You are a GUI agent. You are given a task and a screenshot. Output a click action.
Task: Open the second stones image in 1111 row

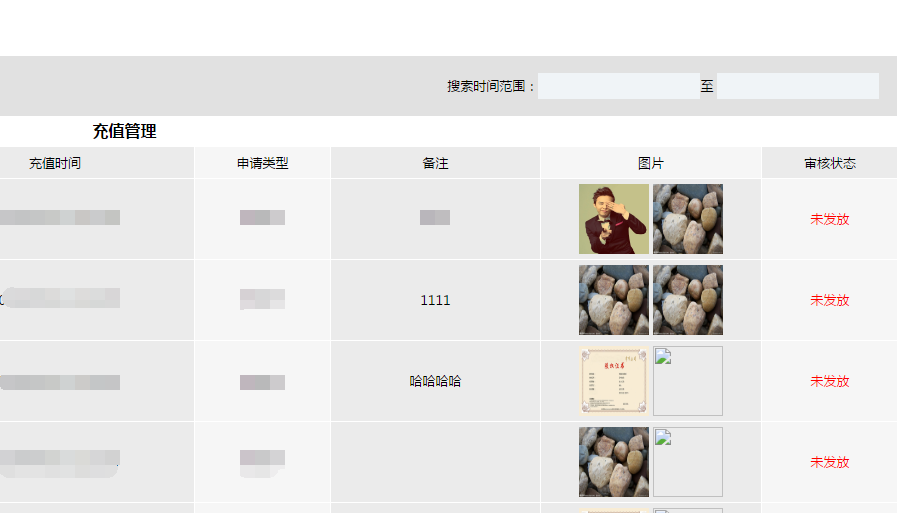(x=688, y=300)
